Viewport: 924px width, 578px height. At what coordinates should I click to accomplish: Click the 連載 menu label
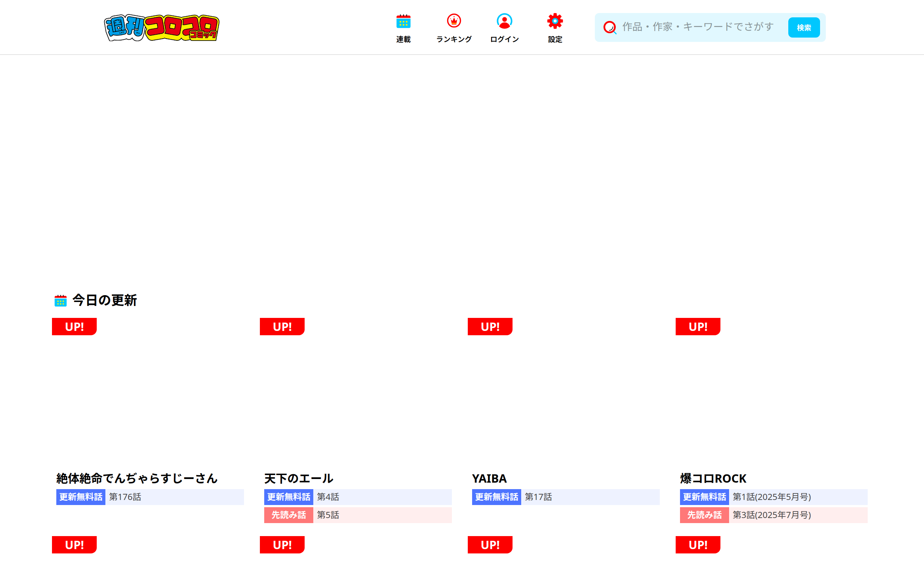point(403,39)
